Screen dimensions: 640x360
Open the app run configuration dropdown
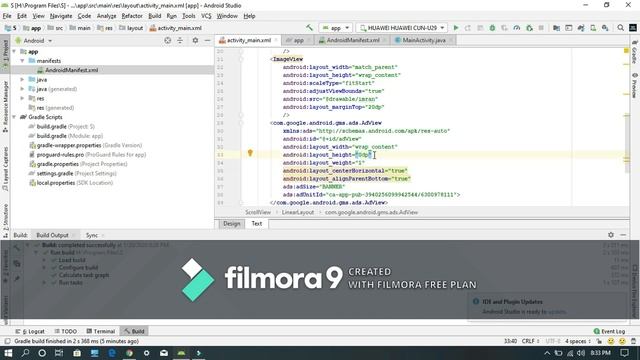click(336, 28)
